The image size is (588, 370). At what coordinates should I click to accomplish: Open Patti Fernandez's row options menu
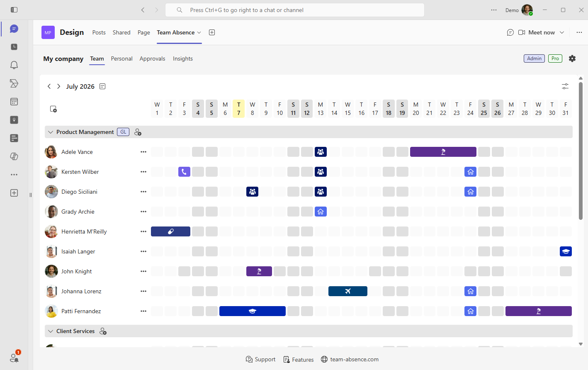143,311
